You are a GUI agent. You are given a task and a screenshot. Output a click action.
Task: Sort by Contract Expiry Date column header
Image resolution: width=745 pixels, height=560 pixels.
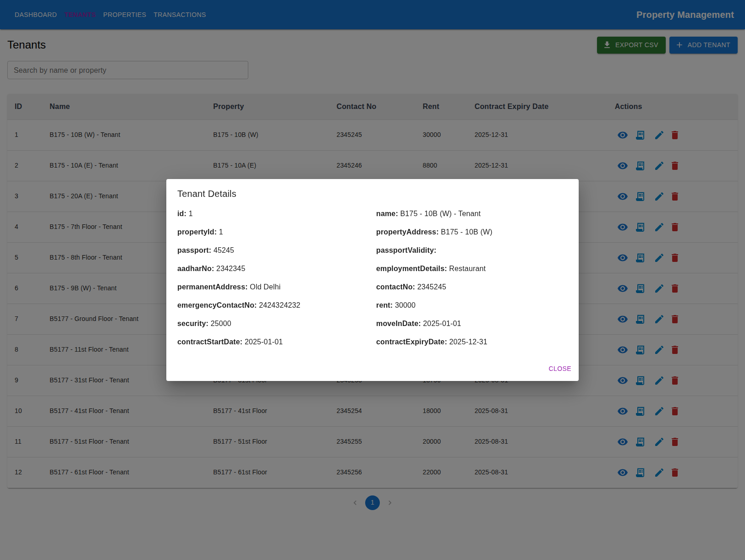pos(511,106)
